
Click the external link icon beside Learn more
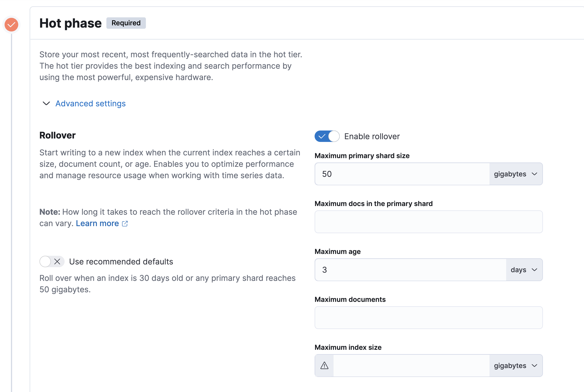[125, 224]
